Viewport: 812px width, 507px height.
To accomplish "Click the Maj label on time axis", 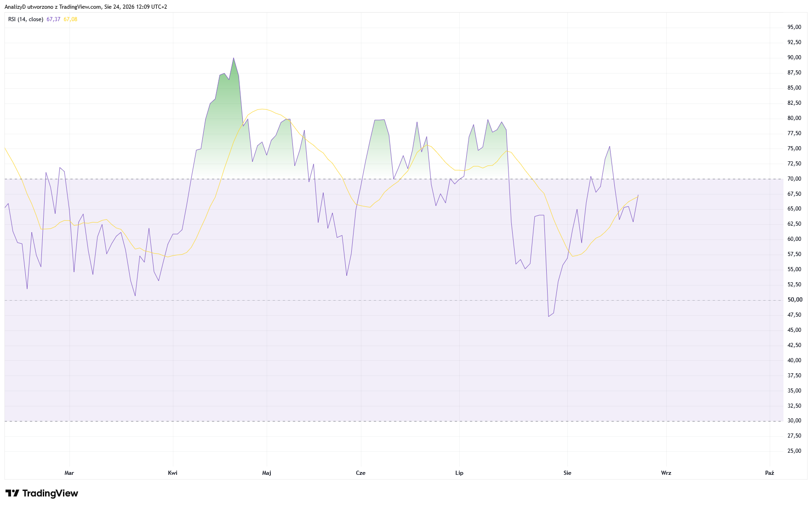I will (x=267, y=473).
